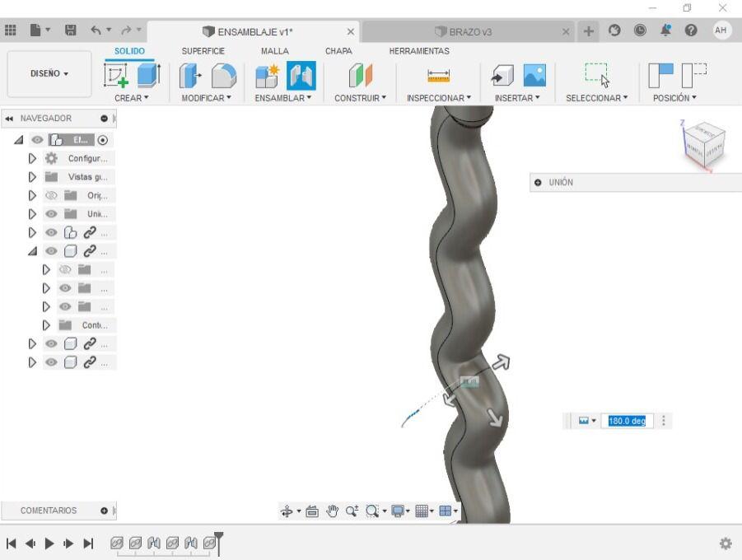Open the Help question mark
Image resolution: width=742 pixels, height=560 pixels.
click(691, 30)
